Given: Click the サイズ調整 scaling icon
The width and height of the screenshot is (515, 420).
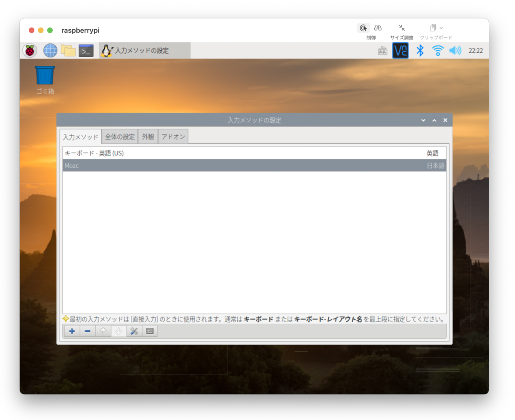Looking at the screenshot, I should [402, 28].
